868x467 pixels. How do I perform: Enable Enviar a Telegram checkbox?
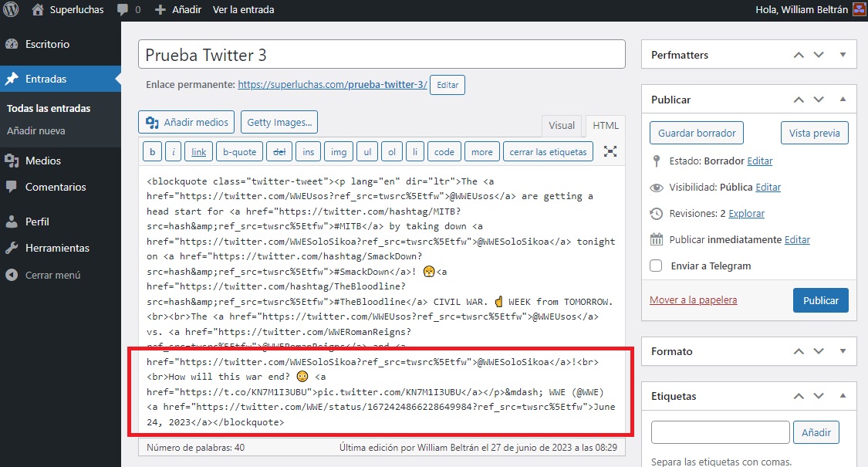pos(656,266)
